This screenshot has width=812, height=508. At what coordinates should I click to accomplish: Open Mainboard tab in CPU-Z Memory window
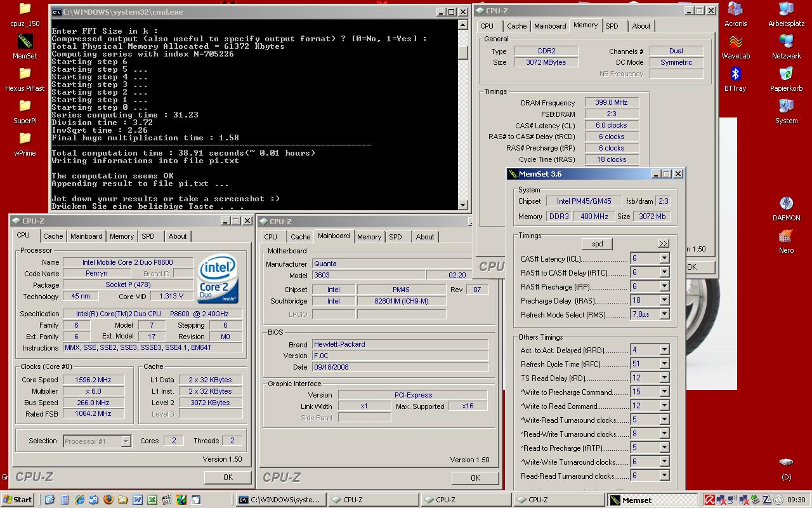point(550,26)
